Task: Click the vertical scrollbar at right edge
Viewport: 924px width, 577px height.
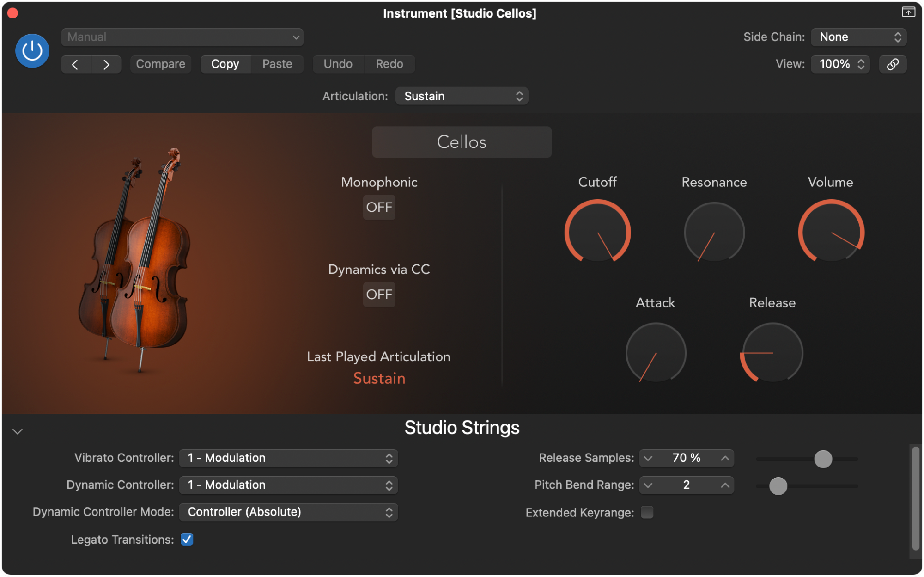Action: [915, 497]
